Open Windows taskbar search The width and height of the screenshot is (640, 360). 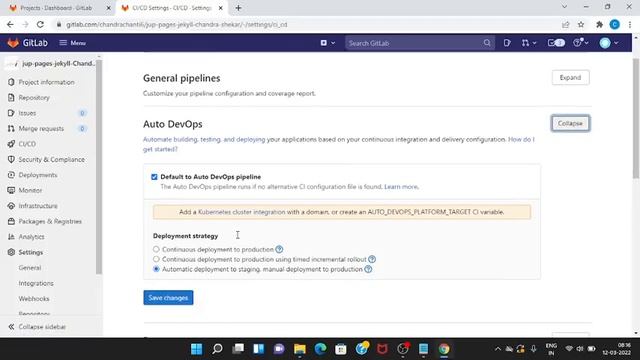217,349
